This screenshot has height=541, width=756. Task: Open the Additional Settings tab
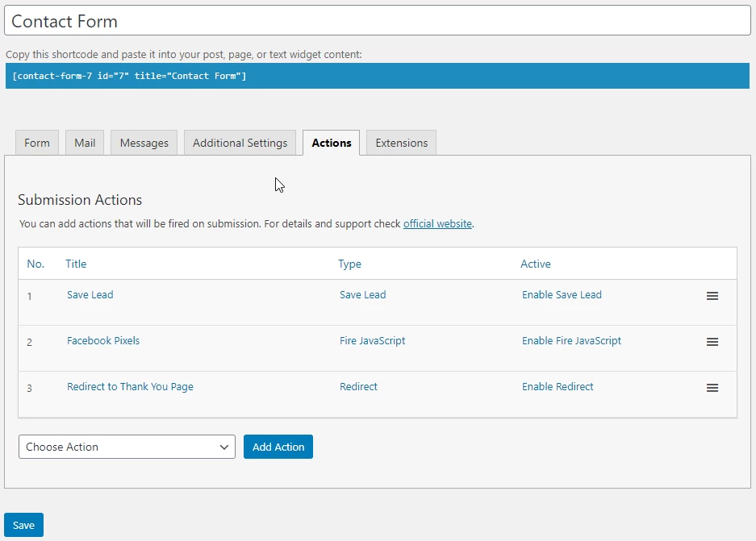240,143
